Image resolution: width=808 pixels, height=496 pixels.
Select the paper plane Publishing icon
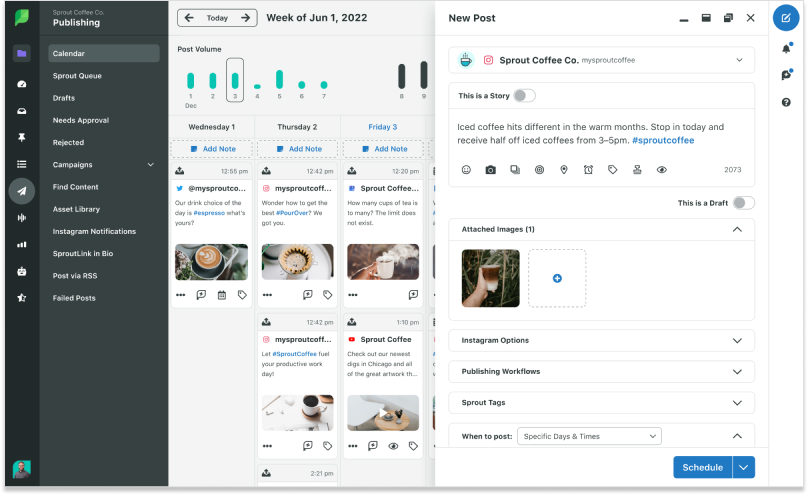tap(22, 191)
